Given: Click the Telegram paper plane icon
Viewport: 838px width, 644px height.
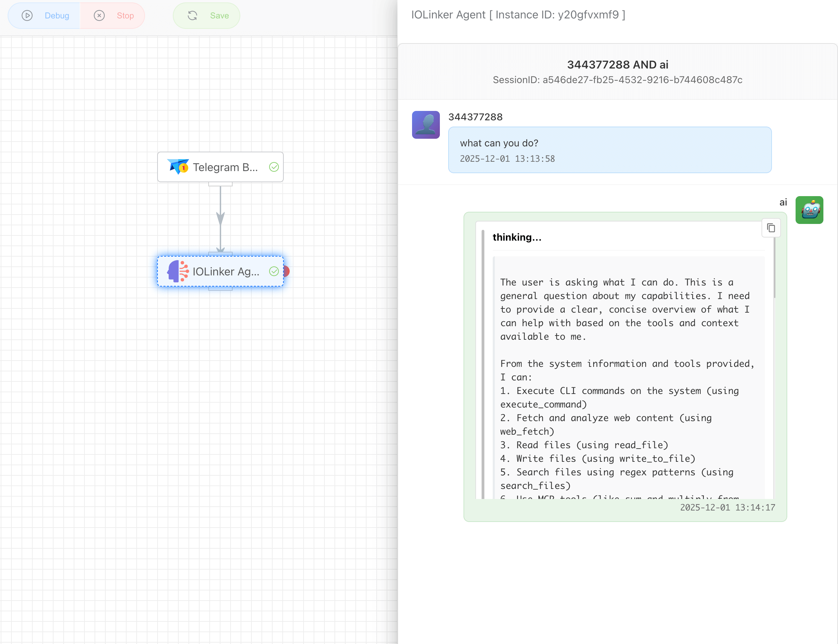Looking at the screenshot, I should tap(178, 167).
